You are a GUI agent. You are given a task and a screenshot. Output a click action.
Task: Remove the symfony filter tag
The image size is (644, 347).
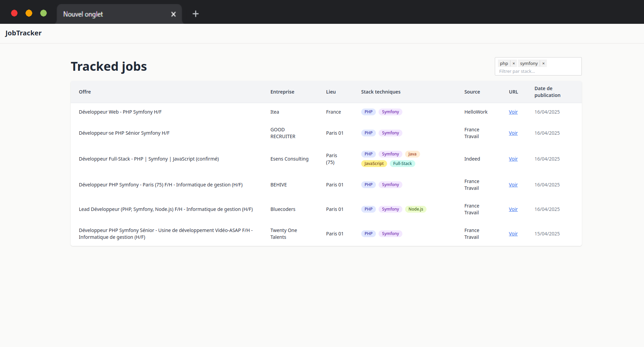(543, 64)
